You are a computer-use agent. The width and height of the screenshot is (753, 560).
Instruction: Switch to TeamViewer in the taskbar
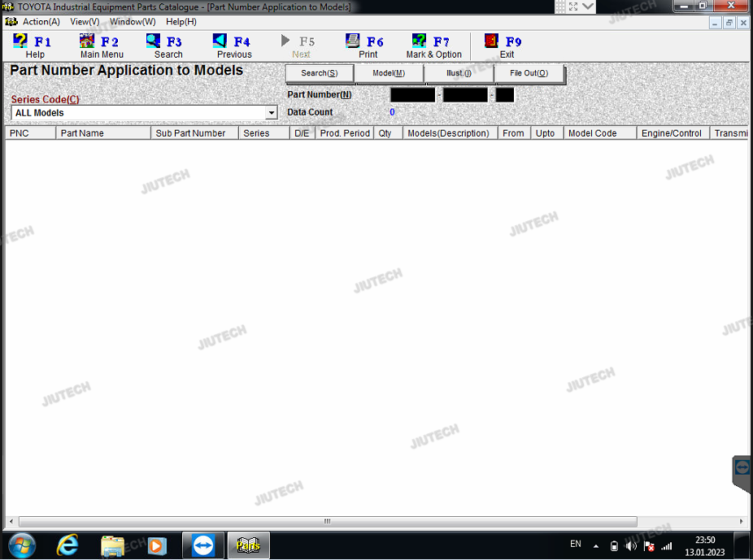pos(203,545)
